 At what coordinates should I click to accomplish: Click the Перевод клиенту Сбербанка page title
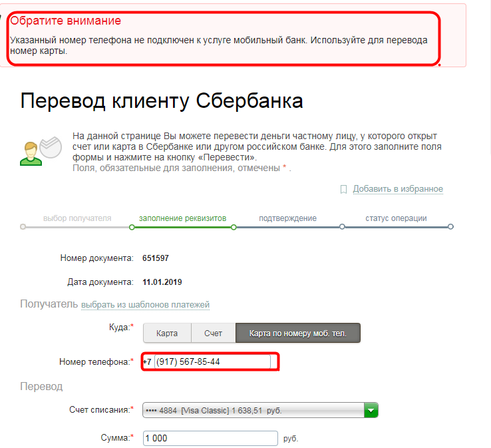[162, 101]
